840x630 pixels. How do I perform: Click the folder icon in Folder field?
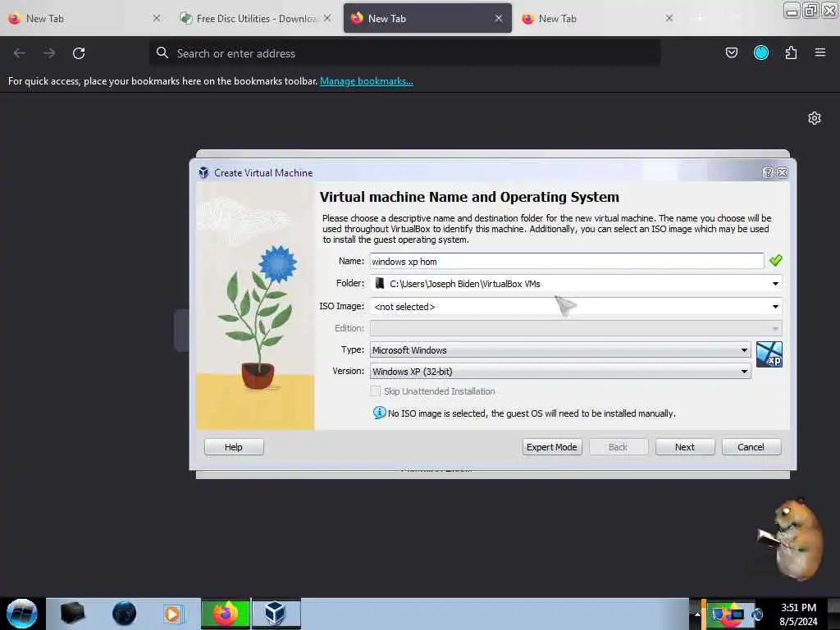(379, 283)
